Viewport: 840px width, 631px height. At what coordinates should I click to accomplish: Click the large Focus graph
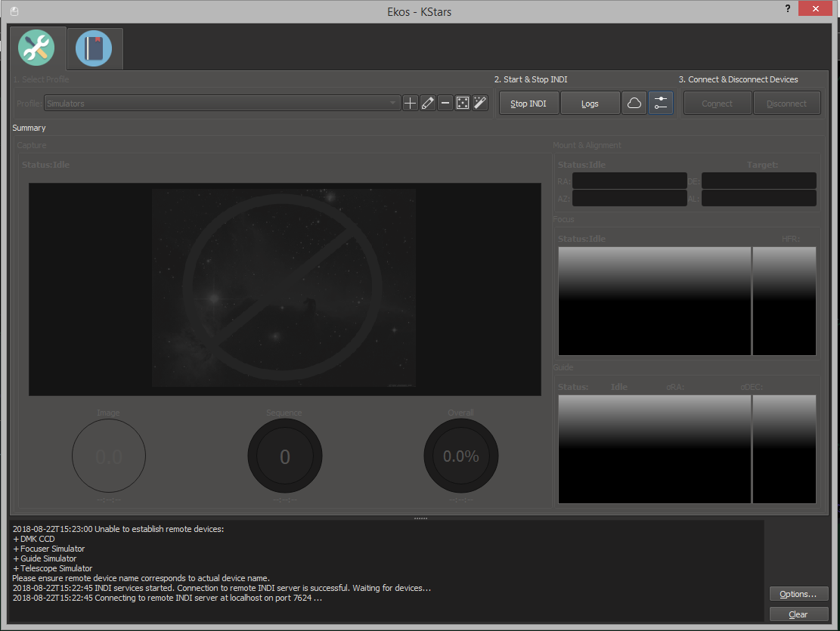[654, 301]
